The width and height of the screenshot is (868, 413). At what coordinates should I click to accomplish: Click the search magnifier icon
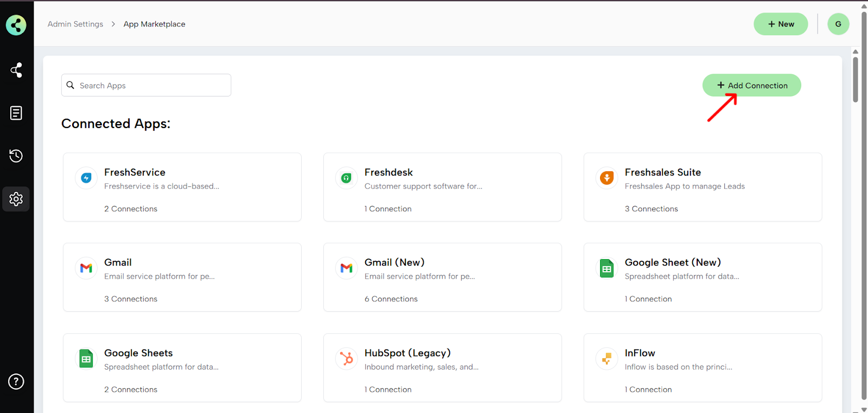pos(71,85)
